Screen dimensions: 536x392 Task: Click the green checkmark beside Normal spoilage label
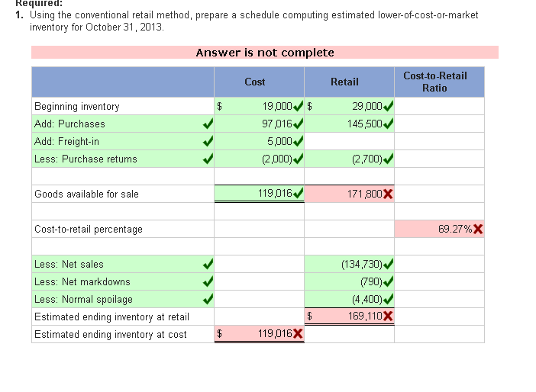click(208, 299)
